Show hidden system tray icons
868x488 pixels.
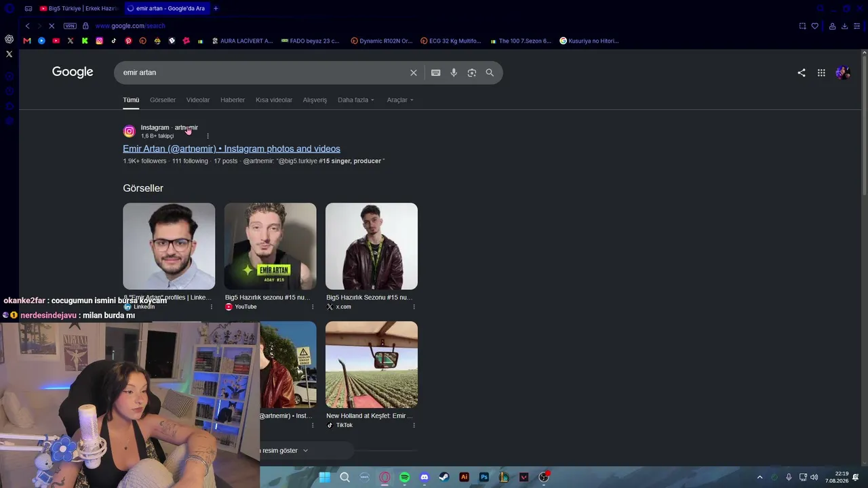[759, 477]
